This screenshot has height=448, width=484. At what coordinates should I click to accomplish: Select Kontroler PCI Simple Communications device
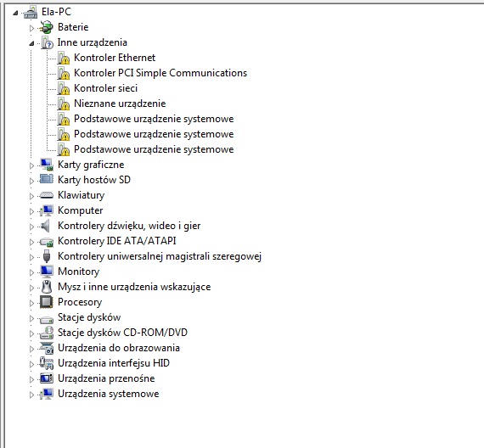[160, 73]
